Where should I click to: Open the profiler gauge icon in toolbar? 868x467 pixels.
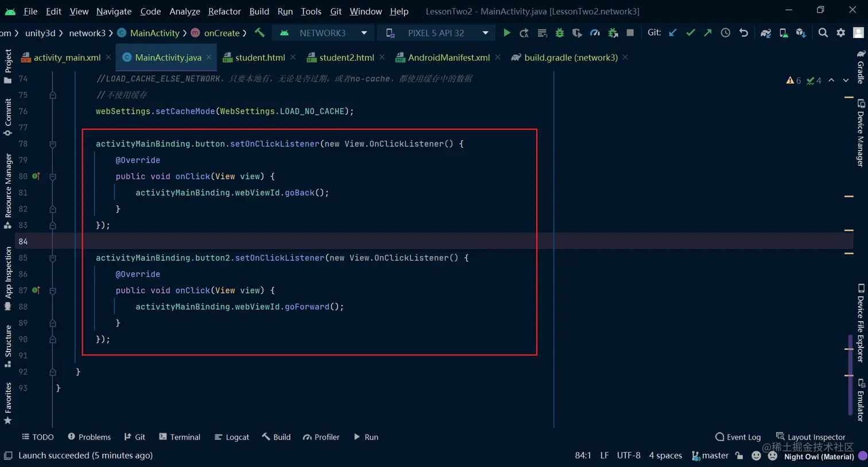point(595,33)
